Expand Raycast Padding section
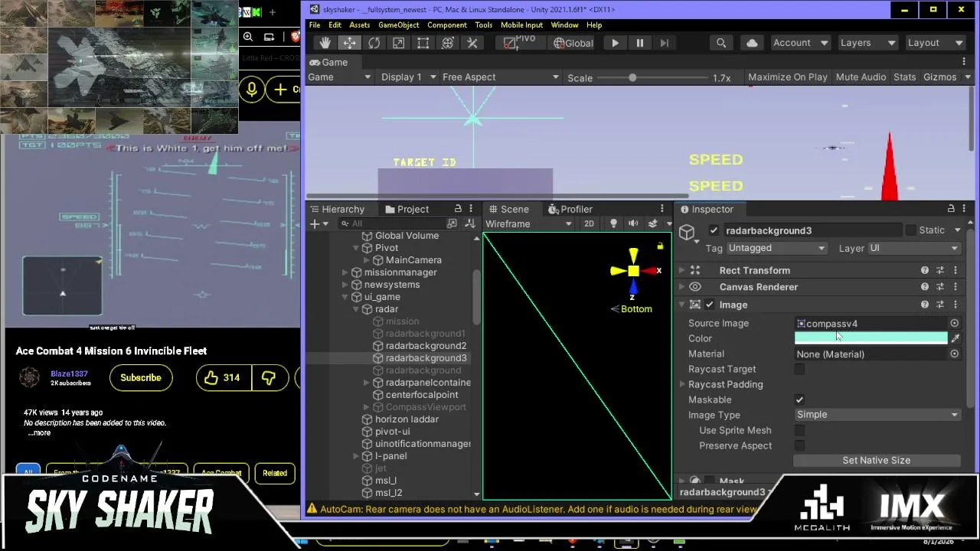Screen dimensions: 980x551 (682, 384)
